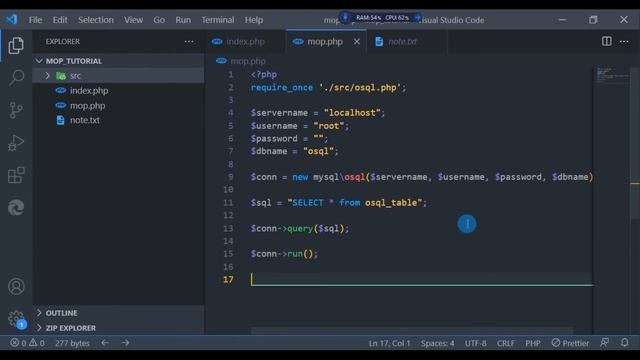Click the query method call on line 13
640x360 pixels.
click(x=300, y=228)
